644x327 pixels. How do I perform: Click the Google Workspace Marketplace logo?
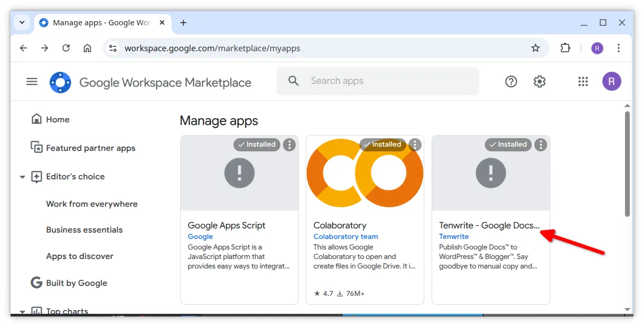click(x=60, y=82)
